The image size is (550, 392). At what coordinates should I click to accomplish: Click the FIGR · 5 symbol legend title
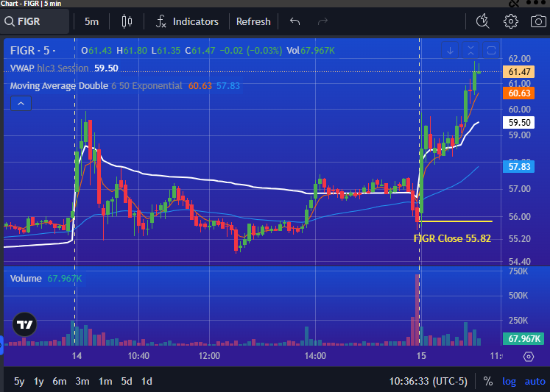click(x=32, y=51)
